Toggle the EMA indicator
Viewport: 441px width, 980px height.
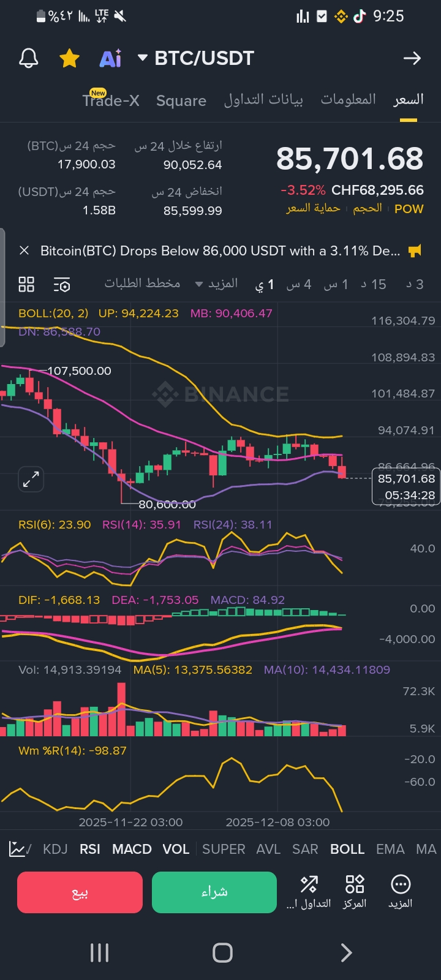(390, 849)
